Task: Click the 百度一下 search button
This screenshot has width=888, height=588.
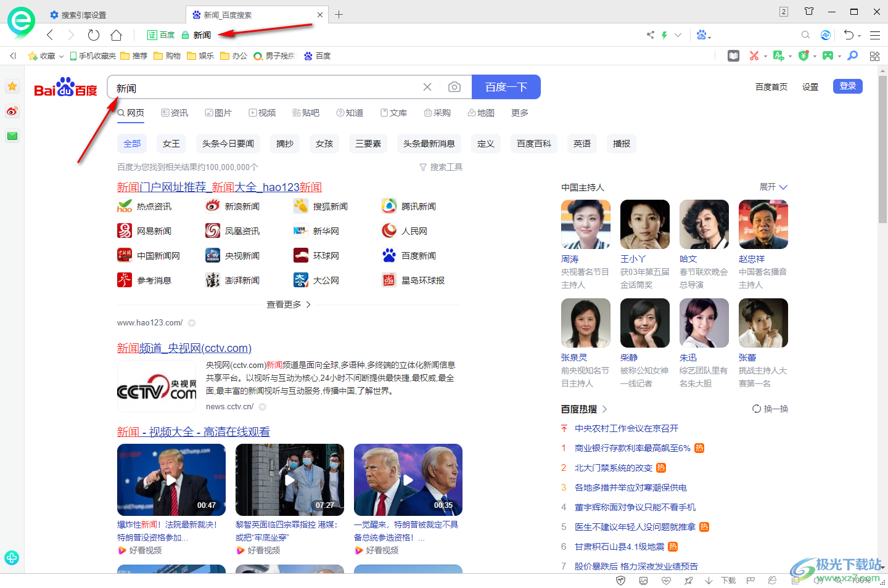Action: (506, 87)
